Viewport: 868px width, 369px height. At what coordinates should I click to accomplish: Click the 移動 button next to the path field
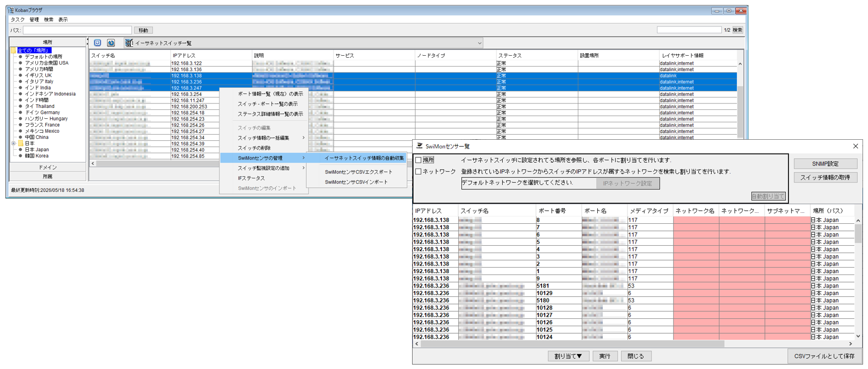[x=143, y=30]
